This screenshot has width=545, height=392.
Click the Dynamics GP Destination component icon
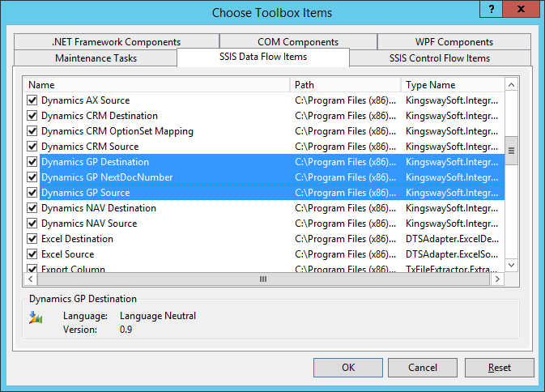click(x=36, y=317)
